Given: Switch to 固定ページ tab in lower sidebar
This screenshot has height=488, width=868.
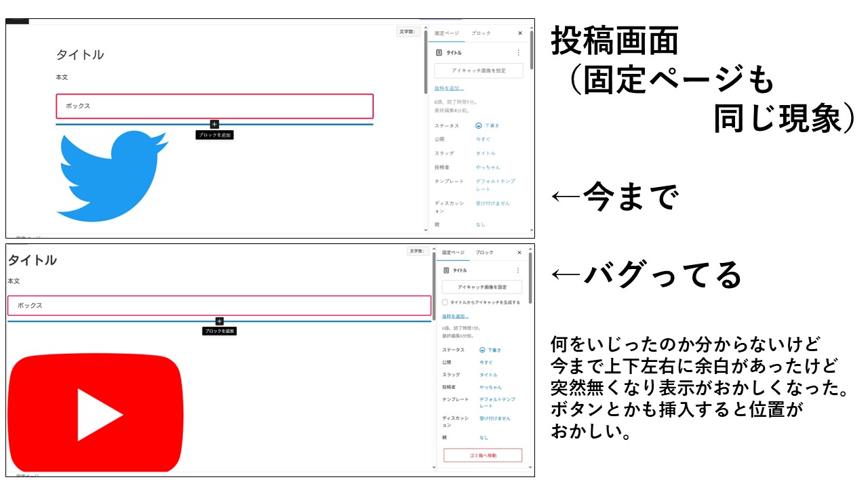Looking at the screenshot, I should pos(454,252).
